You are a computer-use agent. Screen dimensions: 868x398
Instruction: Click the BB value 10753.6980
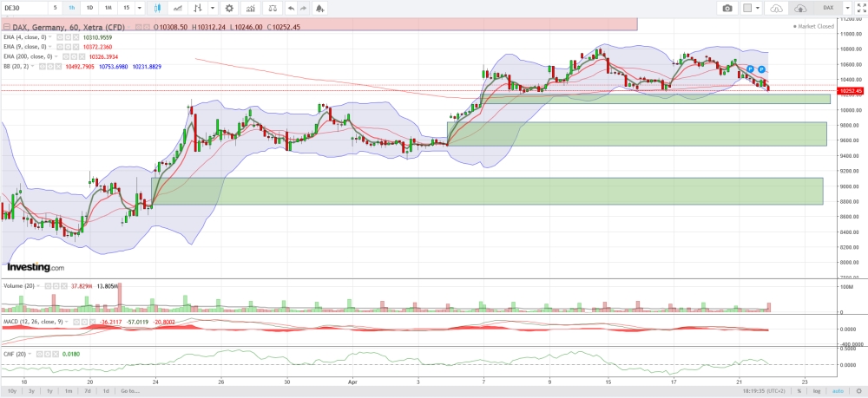tap(114, 66)
